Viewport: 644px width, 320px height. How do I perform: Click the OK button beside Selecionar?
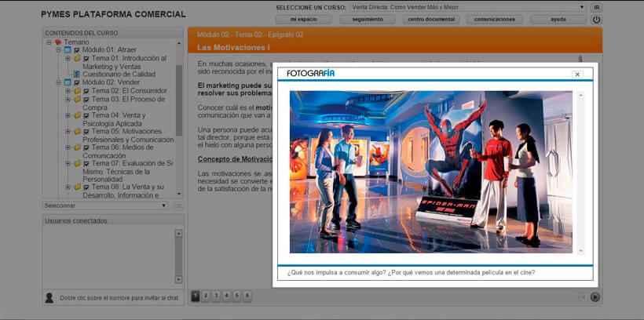pos(177,205)
